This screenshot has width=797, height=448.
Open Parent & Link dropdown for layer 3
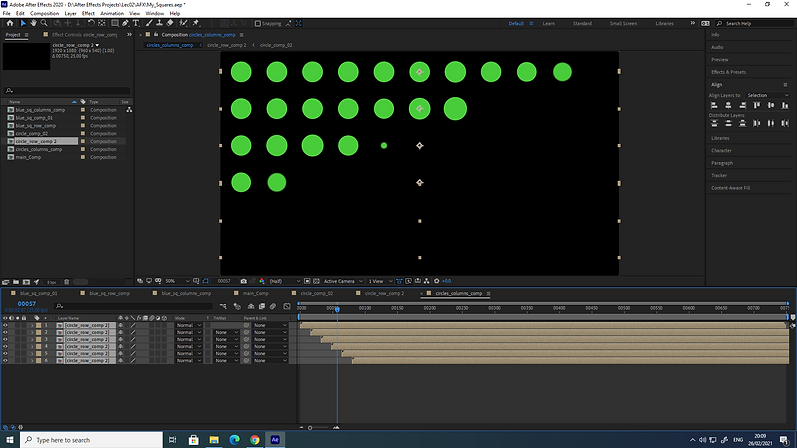[x=270, y=339]
